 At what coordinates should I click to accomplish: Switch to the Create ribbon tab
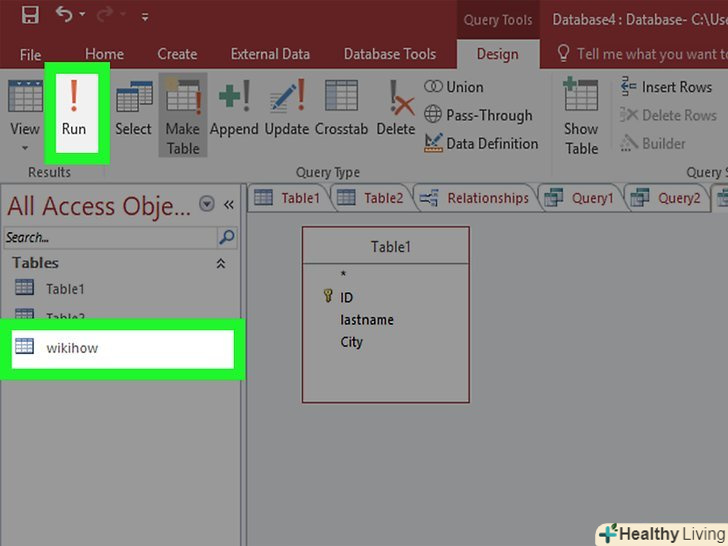[177, 54]
